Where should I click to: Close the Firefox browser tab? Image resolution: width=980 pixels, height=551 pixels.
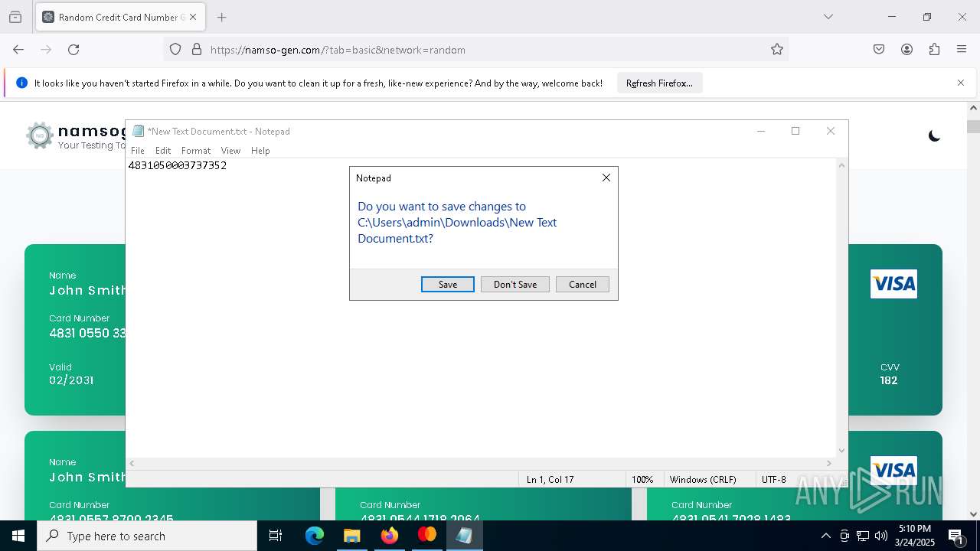point(193,17)
